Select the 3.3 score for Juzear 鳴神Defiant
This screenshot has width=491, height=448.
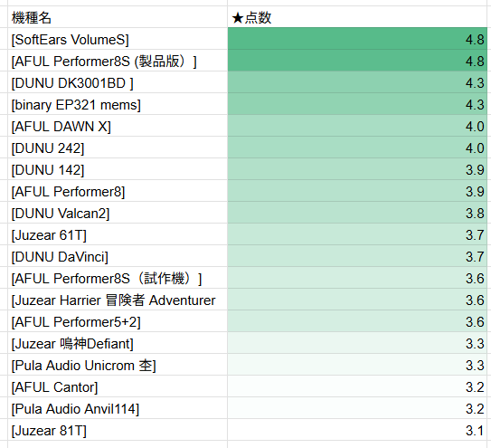click(357, 343)
